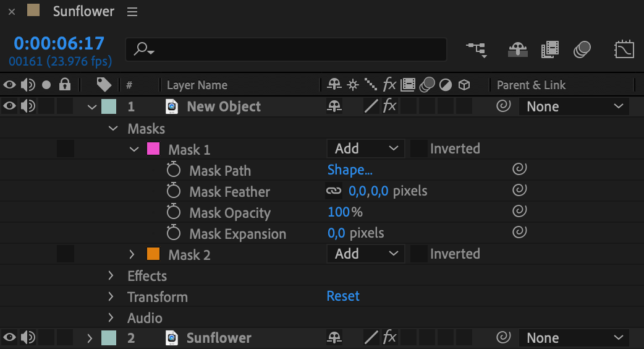
Task: Click the pink Mask 1 color swatch
Action: coord(153,149)
